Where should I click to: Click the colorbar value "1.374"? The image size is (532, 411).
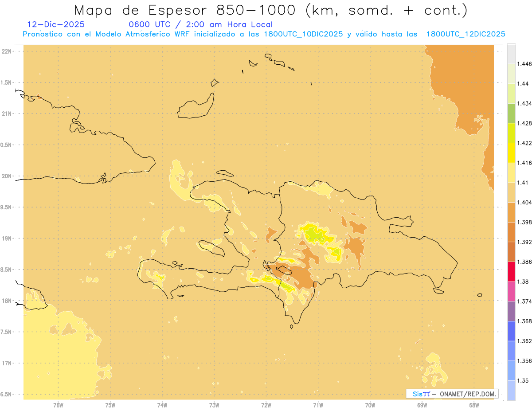coord(525,301)
